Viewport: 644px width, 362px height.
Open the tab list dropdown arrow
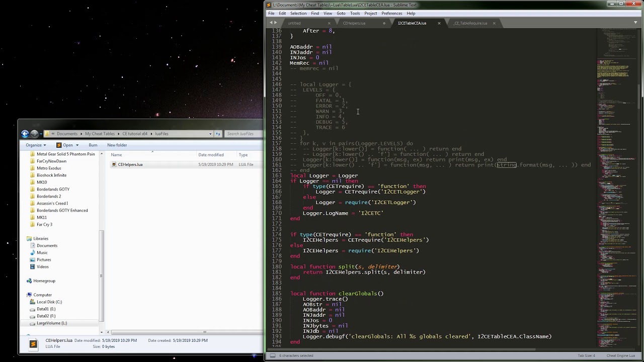635,23
